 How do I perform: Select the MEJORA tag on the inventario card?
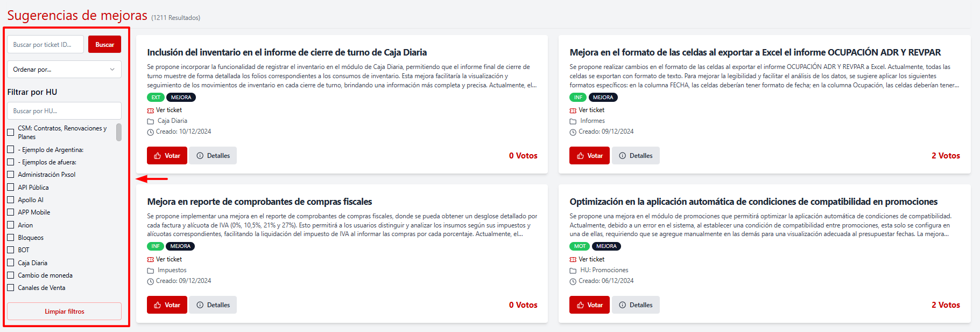181,98
